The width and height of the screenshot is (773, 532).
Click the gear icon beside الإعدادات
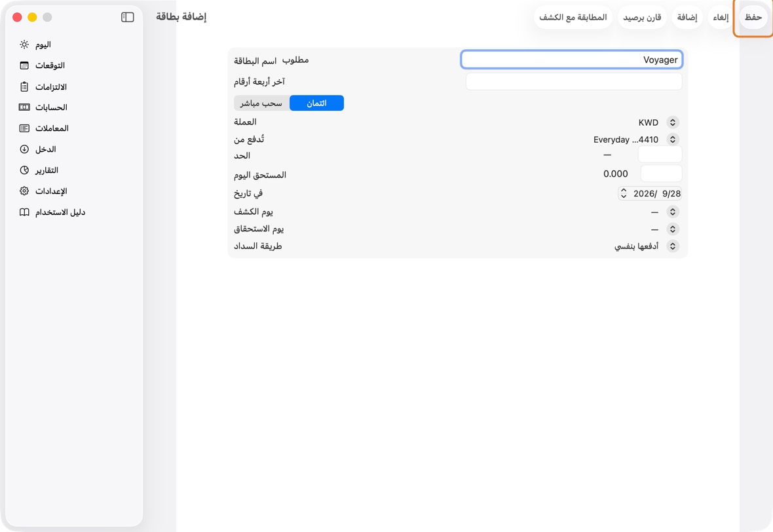point(24,191)
